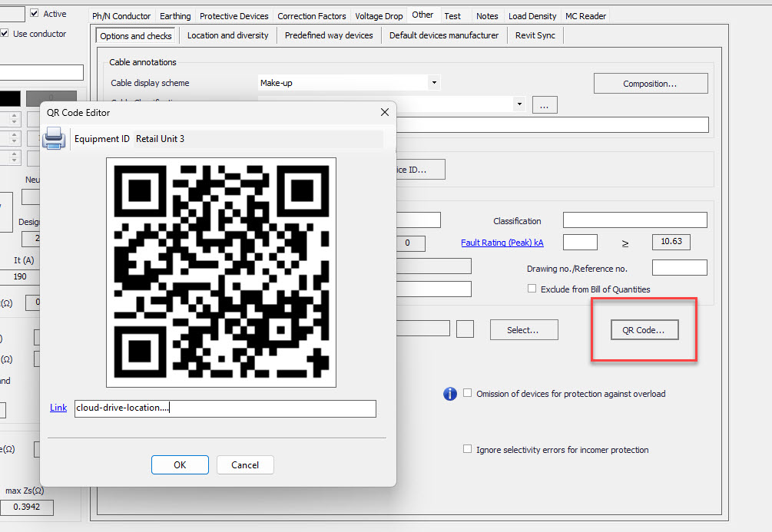Open Fault Rating (Peak) kA link
772x532 pixels.
click(502, 243)
